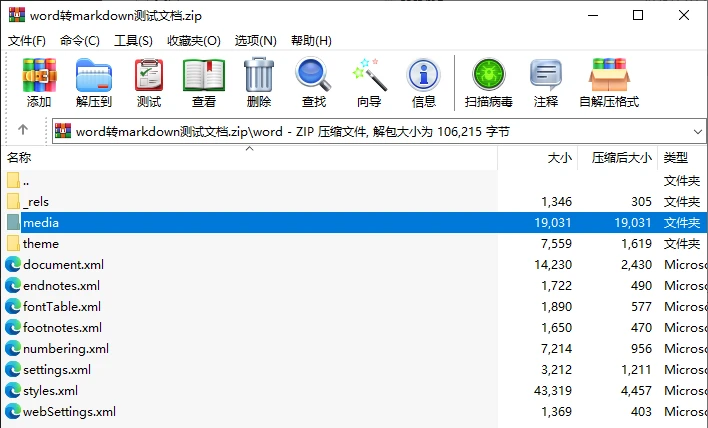
Task: Select webSettings.xml file
Action: coord(354,411)
